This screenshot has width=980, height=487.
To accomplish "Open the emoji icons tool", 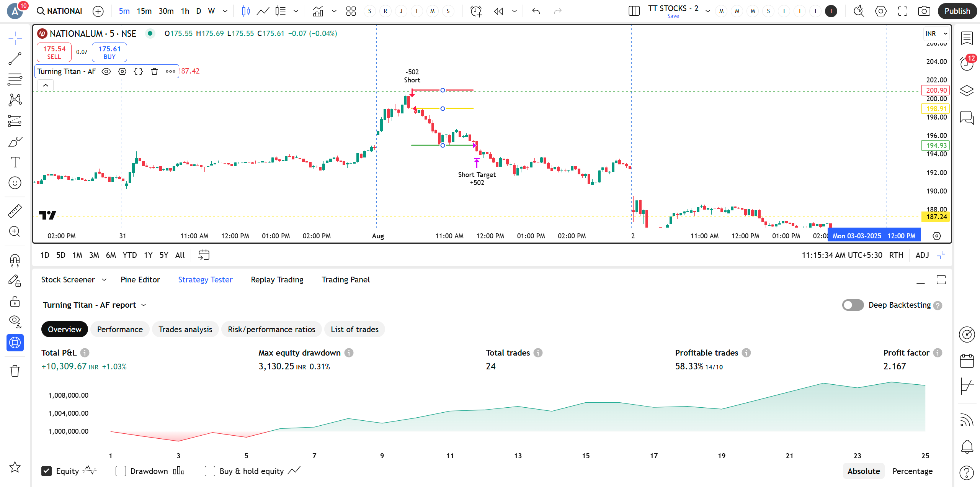I will coord(15,183).
